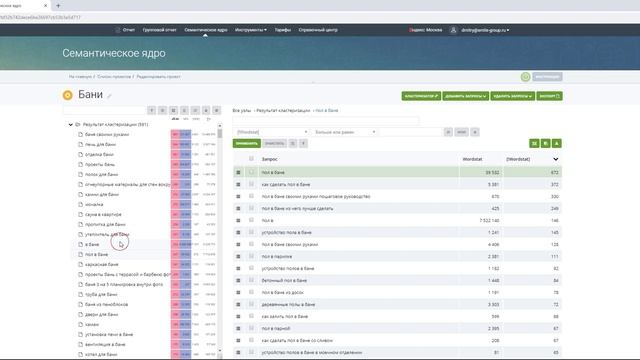Select the печь для бани cluster
Viewport: 640px width, 360px height.
point(100,144)
